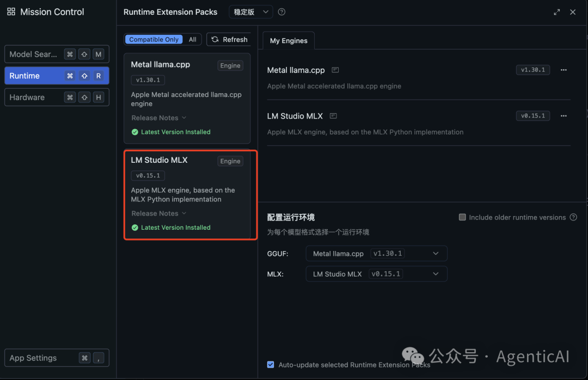Viewport: 588px width, 380px height.
Task: Click the v0.15.1 badge in the LM Studio MLX card
Action: [148, 175]
